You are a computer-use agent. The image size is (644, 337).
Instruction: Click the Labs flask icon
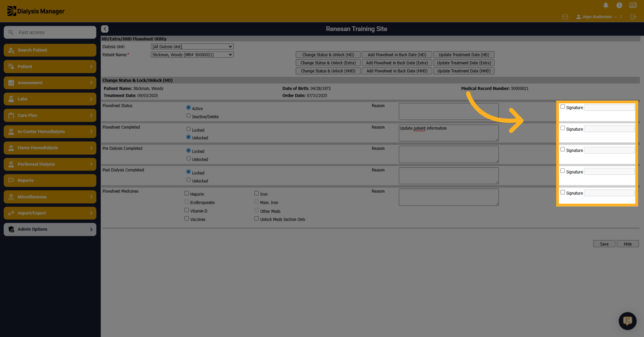[11, 99]
